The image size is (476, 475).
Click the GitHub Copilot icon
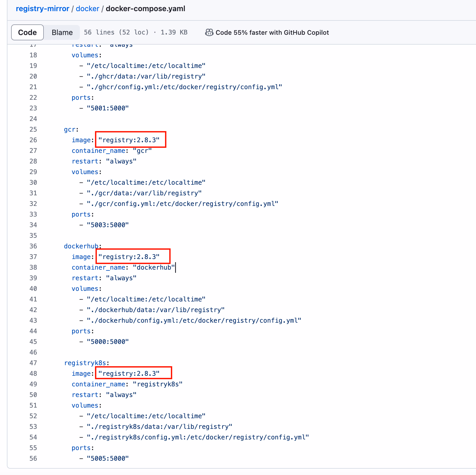(x=209, y=32)
